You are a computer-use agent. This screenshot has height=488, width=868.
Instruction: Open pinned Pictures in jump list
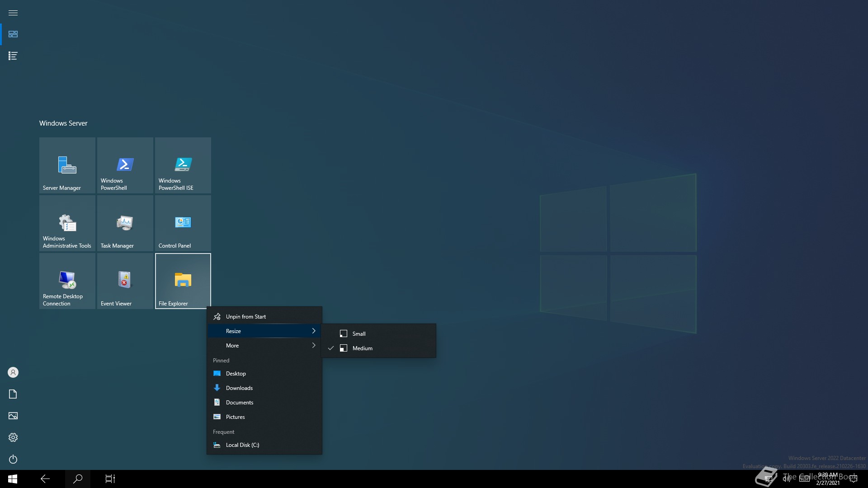coord(264,417)
